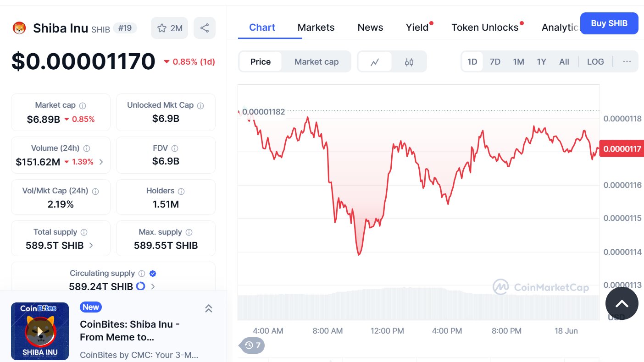The image size is (644, 362).
Task: Select the Price toggle option
Action: click(x=261, y=62)
